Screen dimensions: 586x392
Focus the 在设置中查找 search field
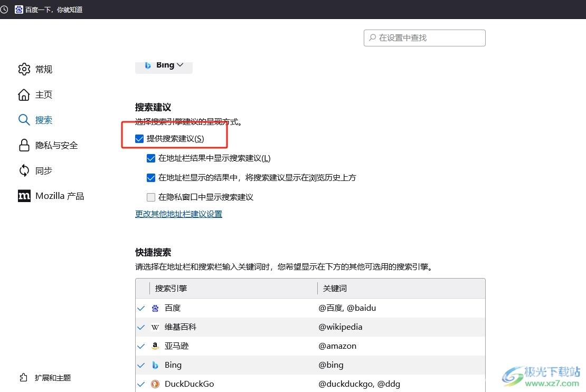[x=424, y=37]
